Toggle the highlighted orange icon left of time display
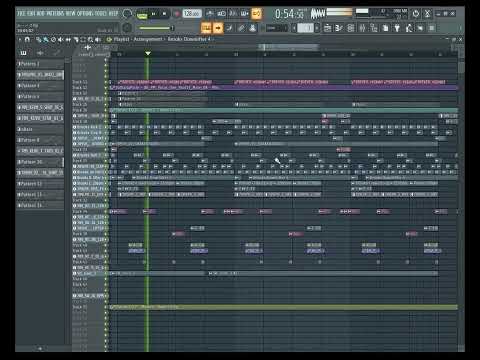The image size is (480, 360). coord(256,14)
